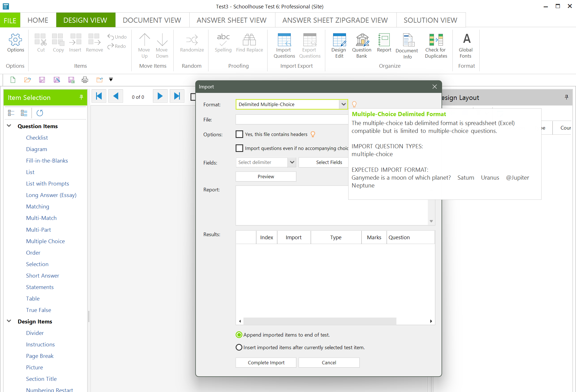Click the Complete Import button
This screenshot has width=576, height=392.
266,363
